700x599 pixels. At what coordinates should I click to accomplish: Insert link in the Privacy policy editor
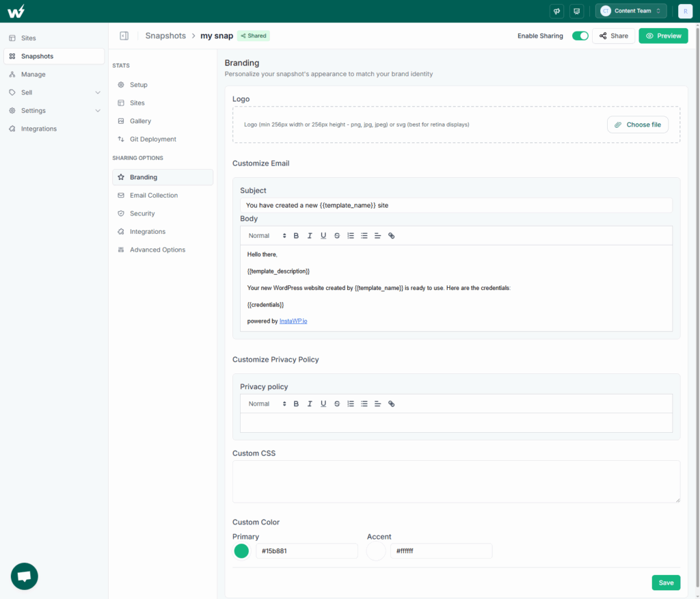coord(392,404)
